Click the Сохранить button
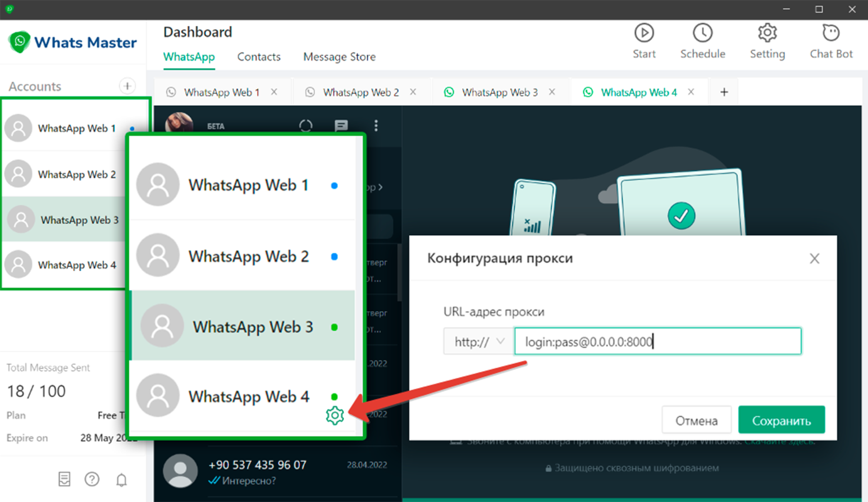The image size is (868, 502). (x=781, y=420)
